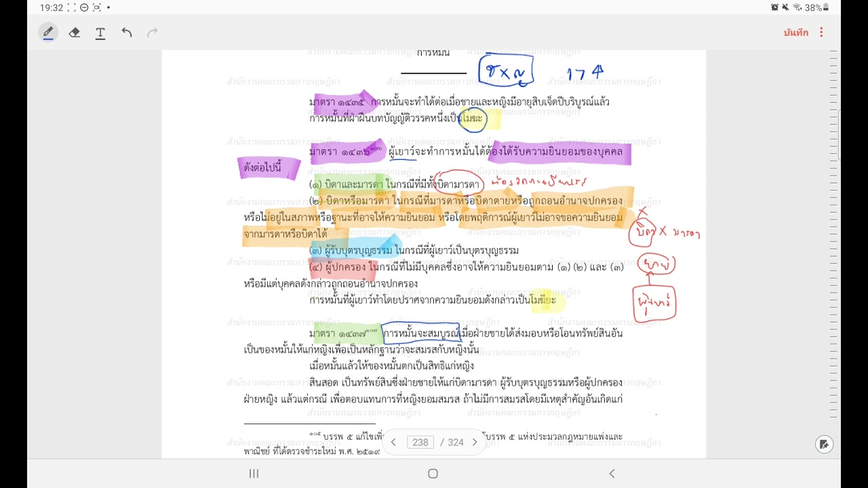Tap the boxed text การหมั้นจะสมบูรณ์

pyautogui.click(x=421, y=333)
